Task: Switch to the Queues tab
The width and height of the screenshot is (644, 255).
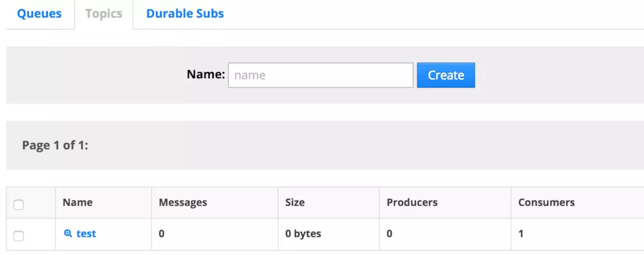Action: 39,14
